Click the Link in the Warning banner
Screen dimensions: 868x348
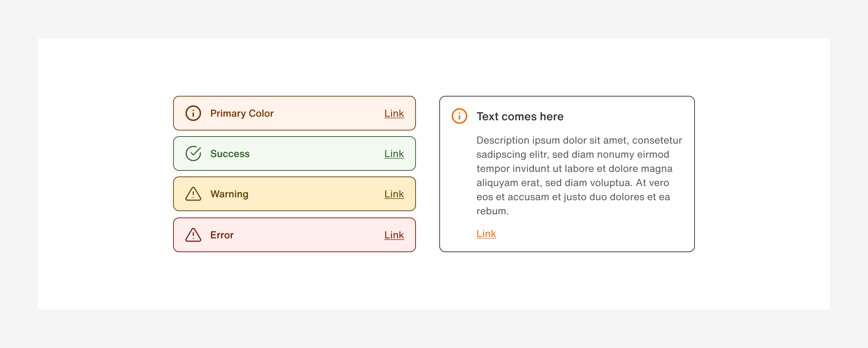pos(394,194)
